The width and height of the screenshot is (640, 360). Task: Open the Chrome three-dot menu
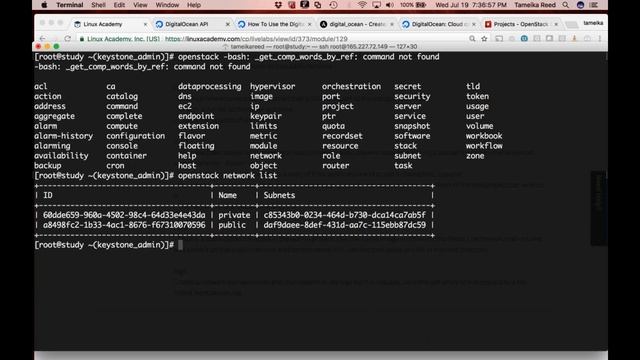pos(600,39)
